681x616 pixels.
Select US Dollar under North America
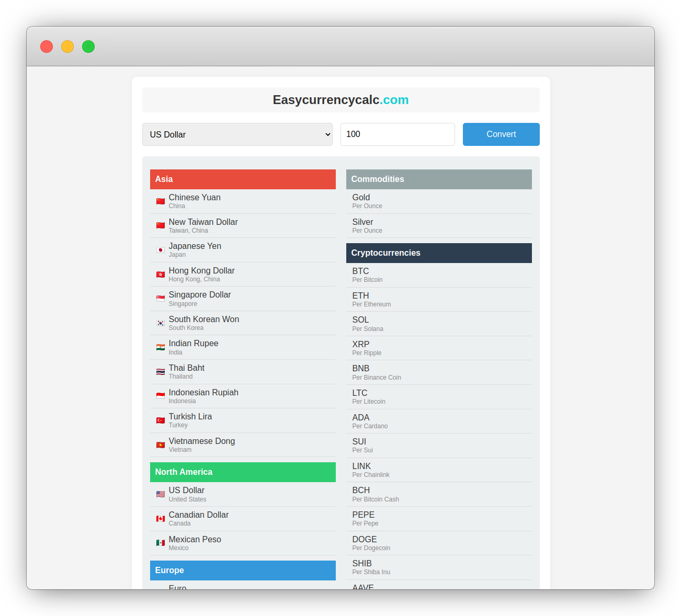click(243, 494)
